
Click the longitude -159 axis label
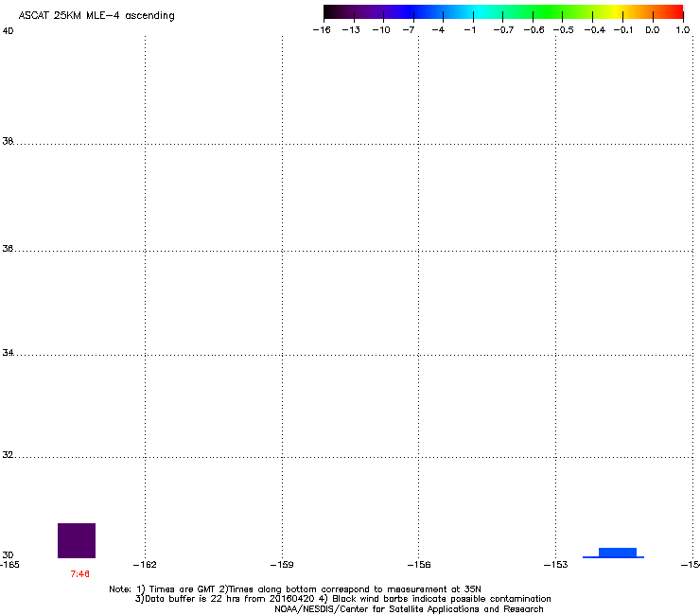point(282,565)
